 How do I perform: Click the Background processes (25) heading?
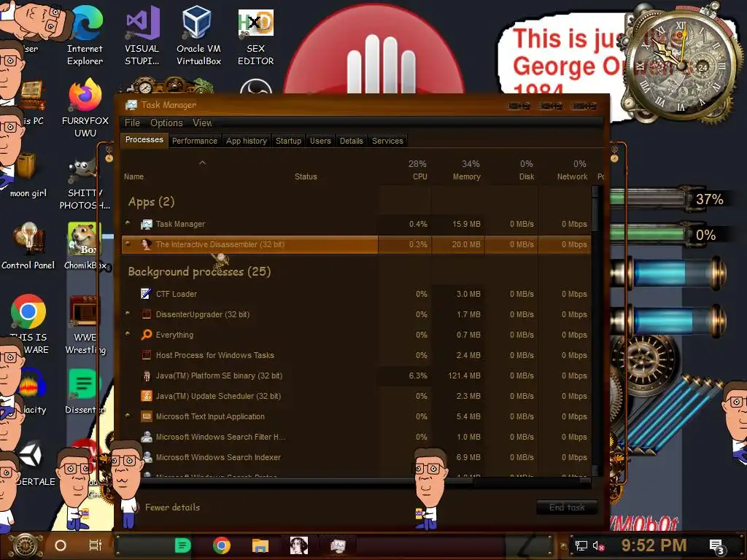[199, 272]
